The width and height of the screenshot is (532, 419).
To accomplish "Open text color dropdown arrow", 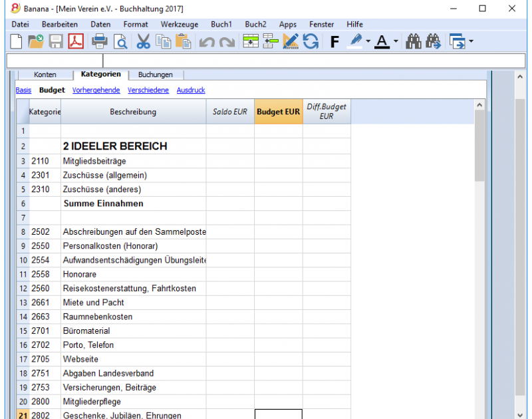I will 396,41.
